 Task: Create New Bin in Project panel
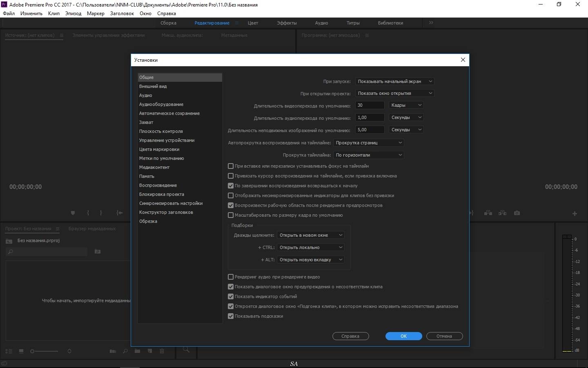pos(138,351)
